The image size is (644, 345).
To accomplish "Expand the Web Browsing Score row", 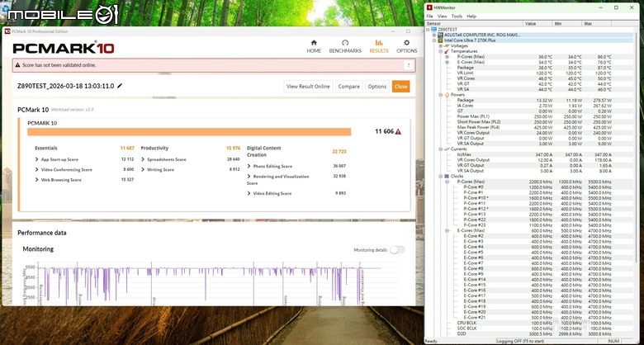I will coord(37,180).
